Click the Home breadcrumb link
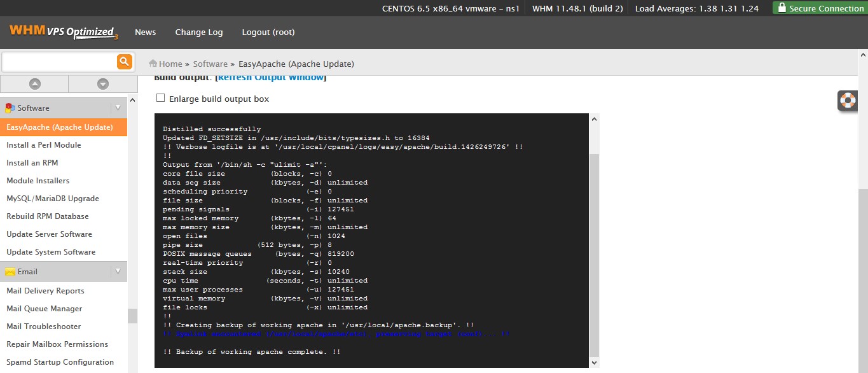 point(170,64)
